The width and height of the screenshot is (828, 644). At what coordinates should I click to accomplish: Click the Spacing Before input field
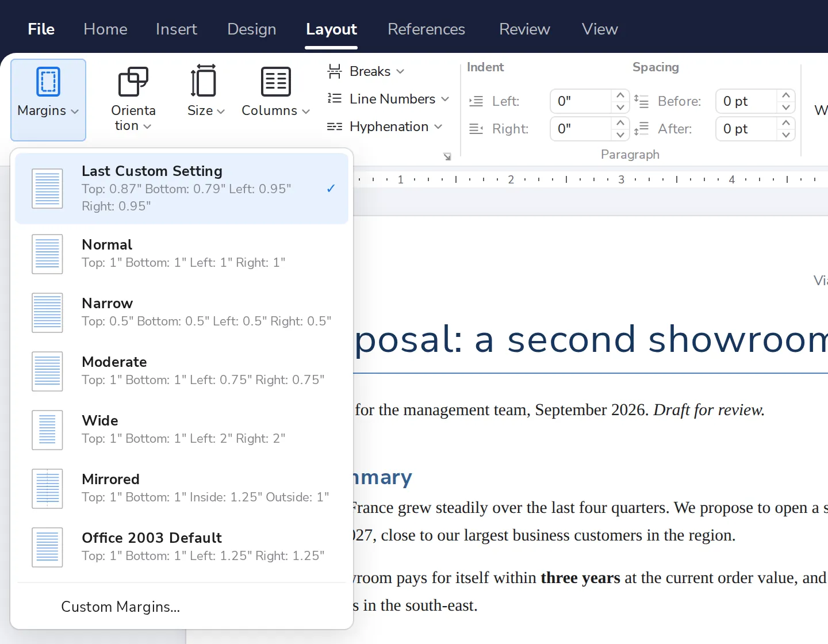[746, 101]
